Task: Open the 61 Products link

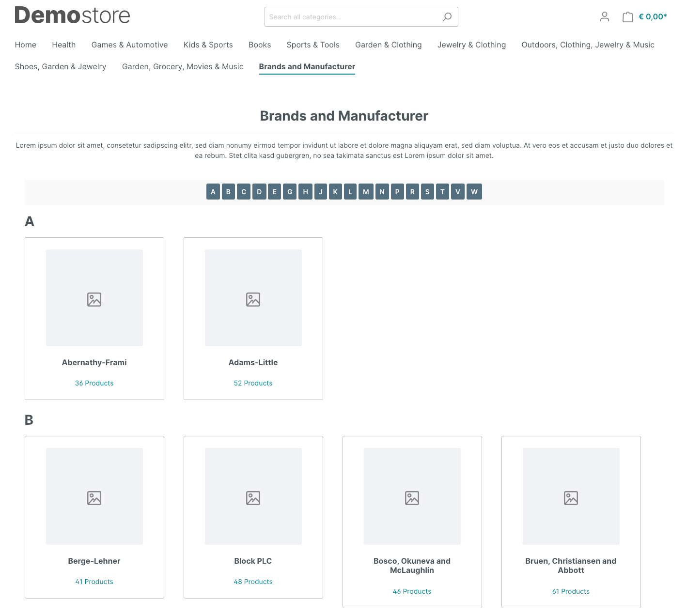Action: (571, 591)
